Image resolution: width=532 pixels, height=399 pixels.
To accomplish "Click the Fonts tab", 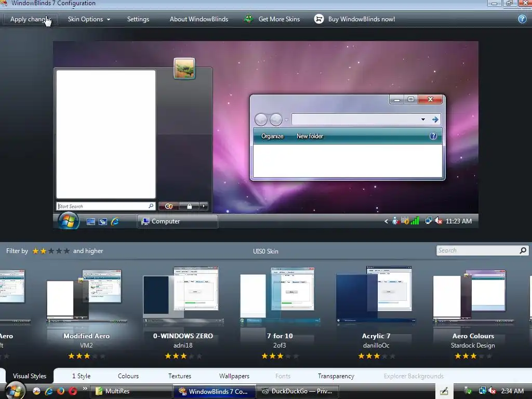I will click(283, 376).
